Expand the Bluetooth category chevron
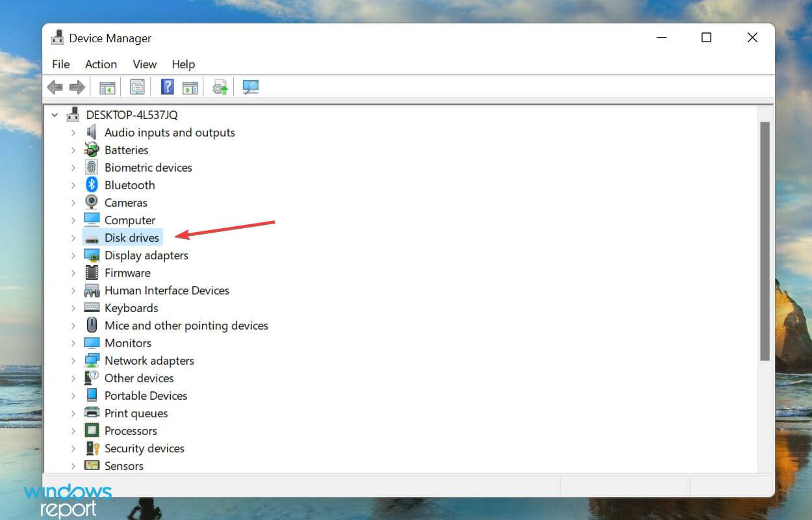This screenshot has width=812, height=520. pyautogui.click(x=73, y=185)
